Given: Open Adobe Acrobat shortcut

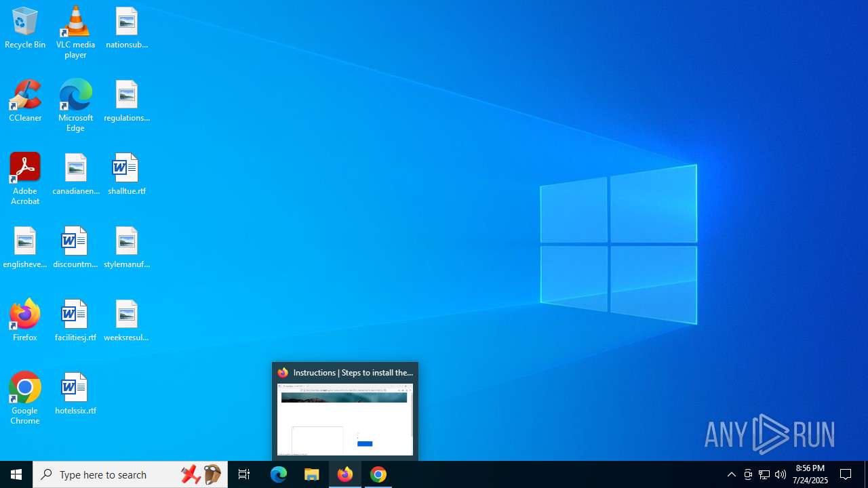Looking at the screenshot, I should (x=25, y=179).
